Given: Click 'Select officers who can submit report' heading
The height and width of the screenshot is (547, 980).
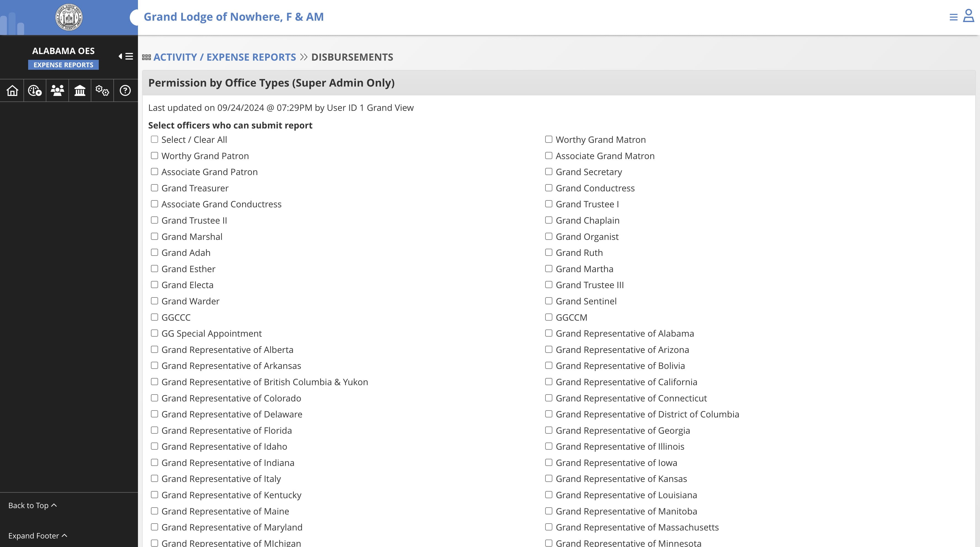Looking at the screenshot, I should click(230, 125).
